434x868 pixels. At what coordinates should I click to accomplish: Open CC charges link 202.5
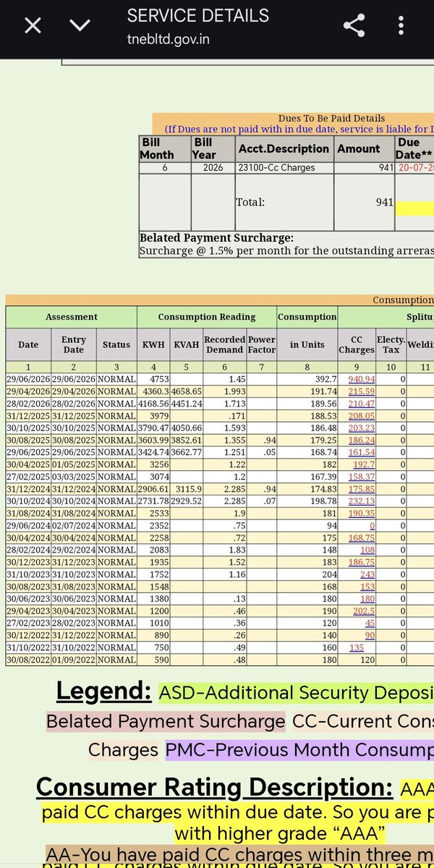(363, 610)
